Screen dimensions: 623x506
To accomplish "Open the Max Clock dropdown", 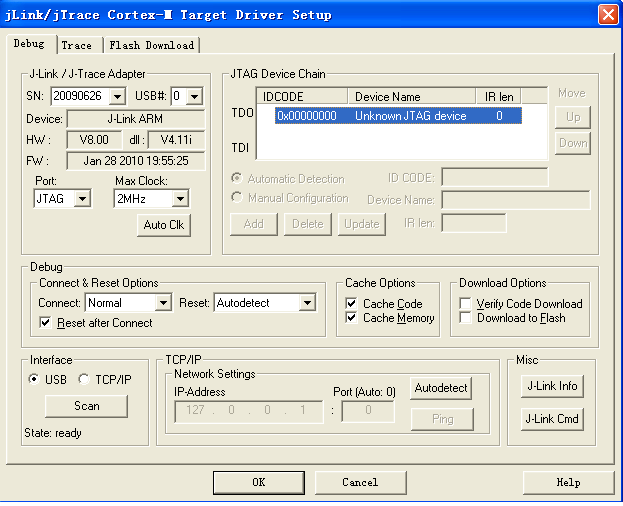I will pyautogui.click(x=179, y=198).
